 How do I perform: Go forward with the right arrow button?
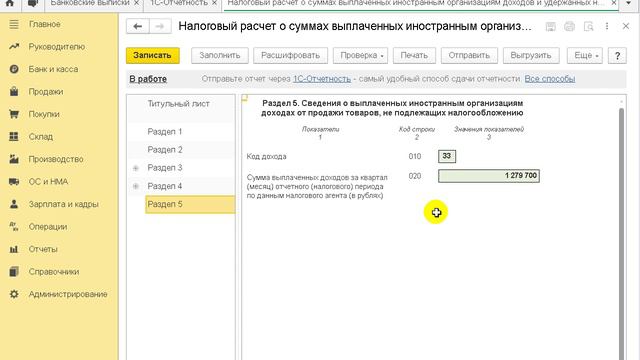tap(160, 27)
